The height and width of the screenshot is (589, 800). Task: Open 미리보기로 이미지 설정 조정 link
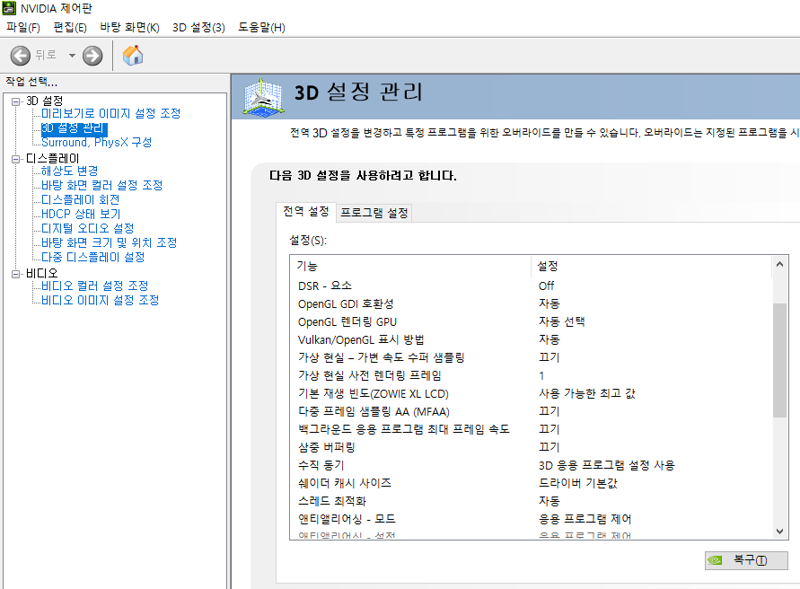pyautogui.click(x=111, y=113)
